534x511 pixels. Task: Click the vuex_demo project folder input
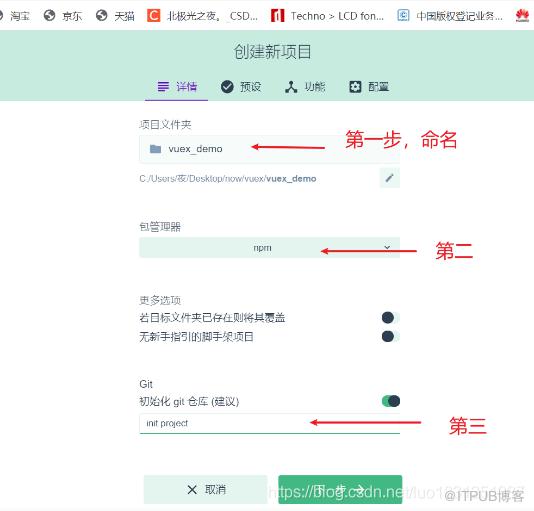269,149
